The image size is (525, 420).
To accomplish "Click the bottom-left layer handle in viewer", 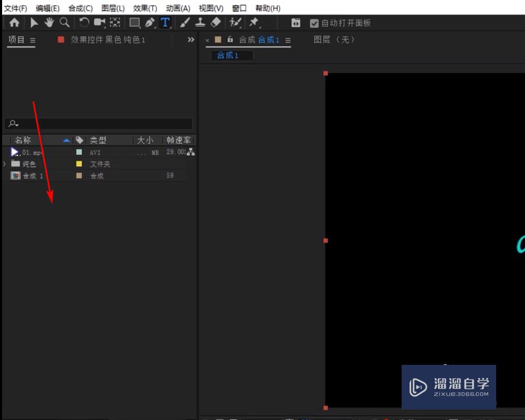I will point(325,408).
